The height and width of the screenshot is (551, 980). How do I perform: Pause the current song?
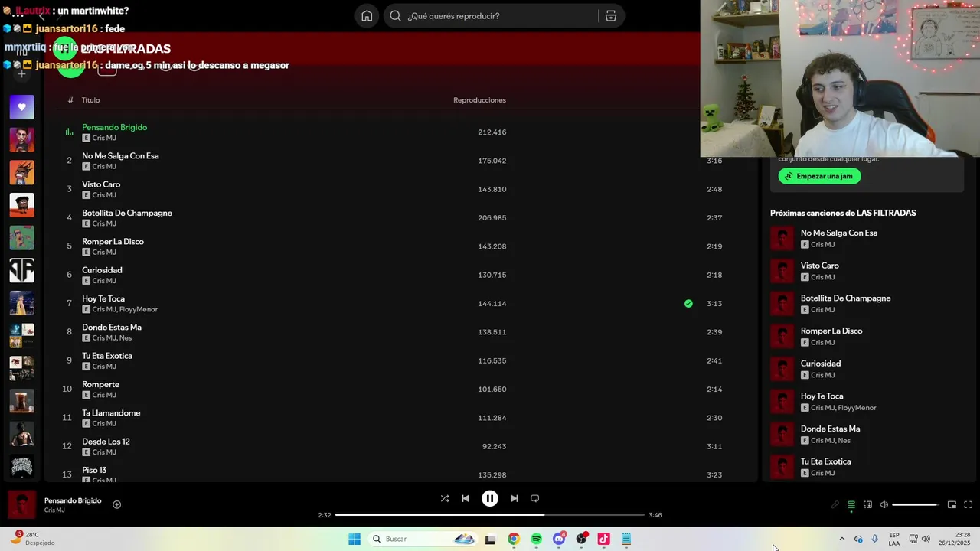[490, 498]
